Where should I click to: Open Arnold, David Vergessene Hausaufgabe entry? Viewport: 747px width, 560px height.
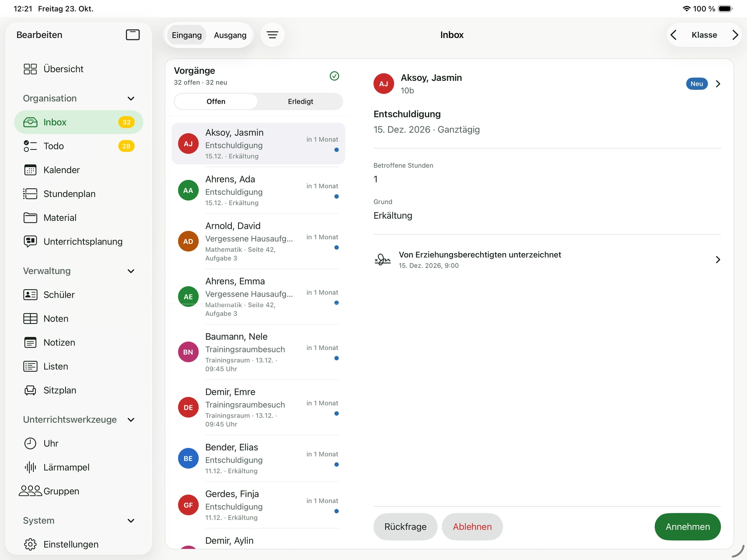click(258, 241)
